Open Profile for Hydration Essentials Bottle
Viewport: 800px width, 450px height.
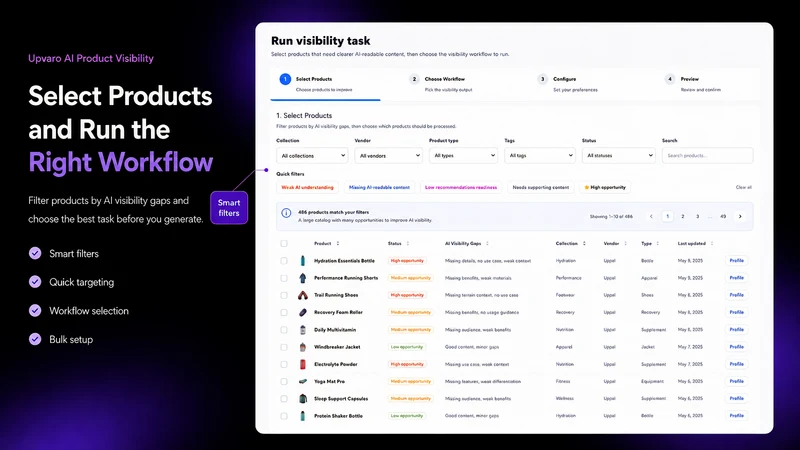(x=736, y=261)
